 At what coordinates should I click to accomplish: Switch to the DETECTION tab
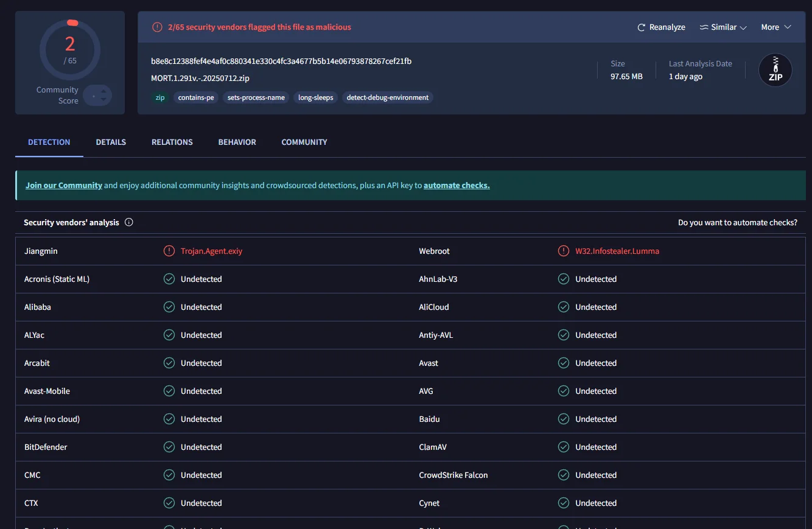click(x=49, y=142)
